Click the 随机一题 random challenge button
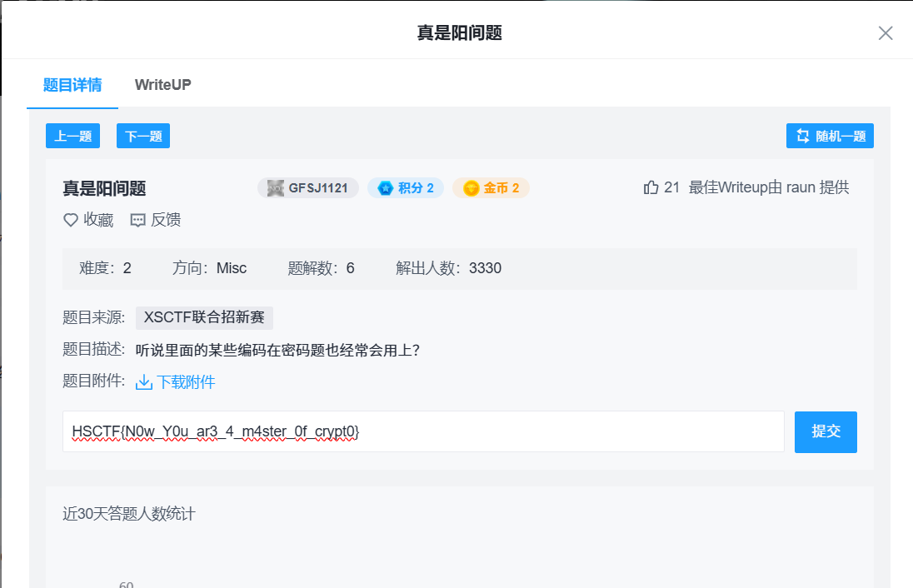The width and height of the screenshot is (913, 588). (x=830, y=136)
